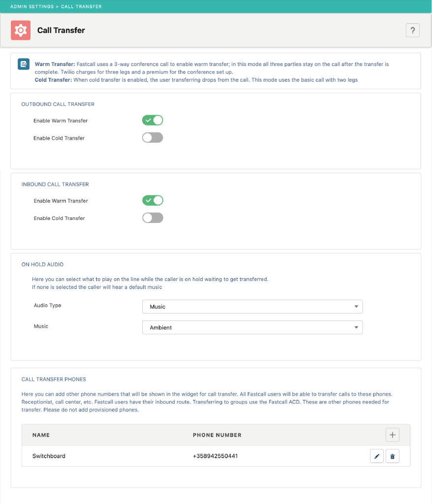The width and height of the screenshot is (432, 504).
Task: Click the red gear Call Transfer icon
Action: tap(20, 30)
